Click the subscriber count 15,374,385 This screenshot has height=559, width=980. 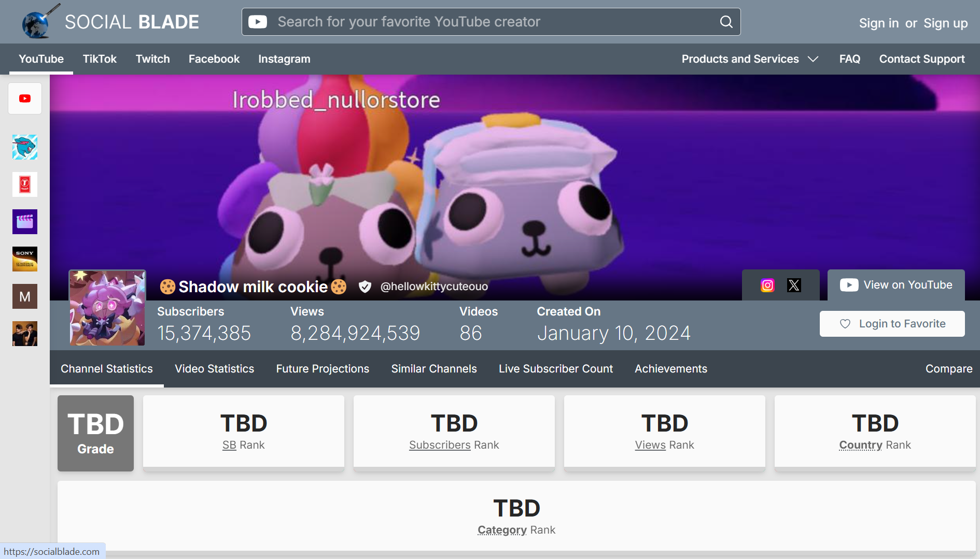pos(204,333)
